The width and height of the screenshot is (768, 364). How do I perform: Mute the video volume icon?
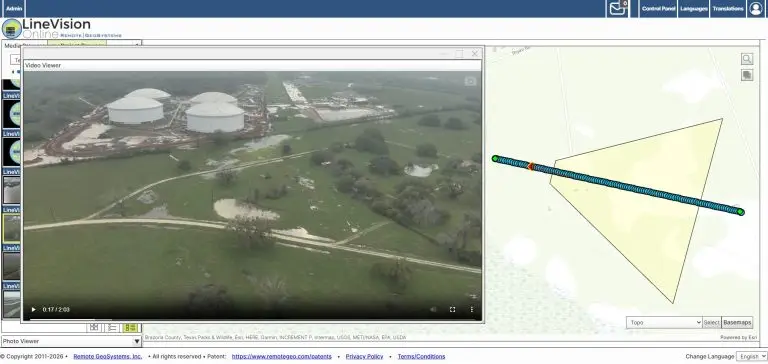click(433, 310)
